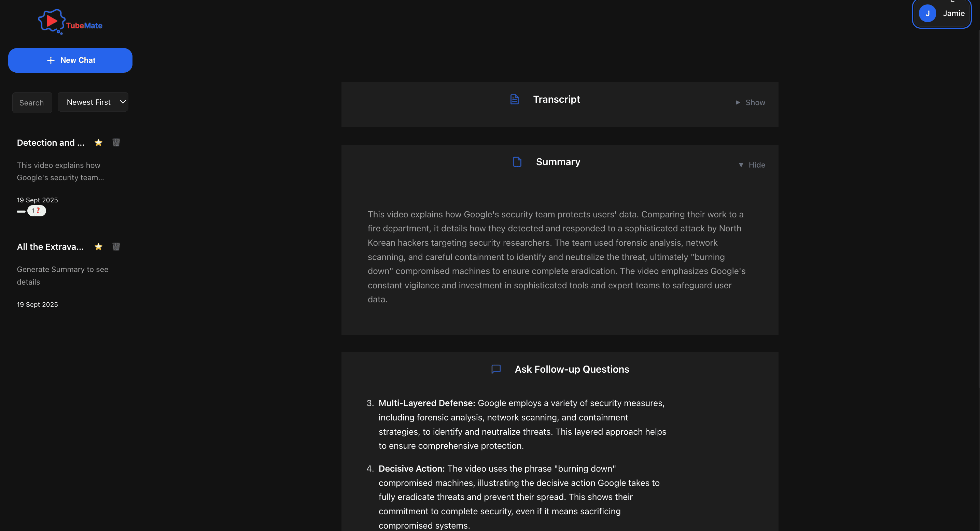
Task: Click Jamie's avatar circle
Action: pyautogui.click(x=927, y=13)
